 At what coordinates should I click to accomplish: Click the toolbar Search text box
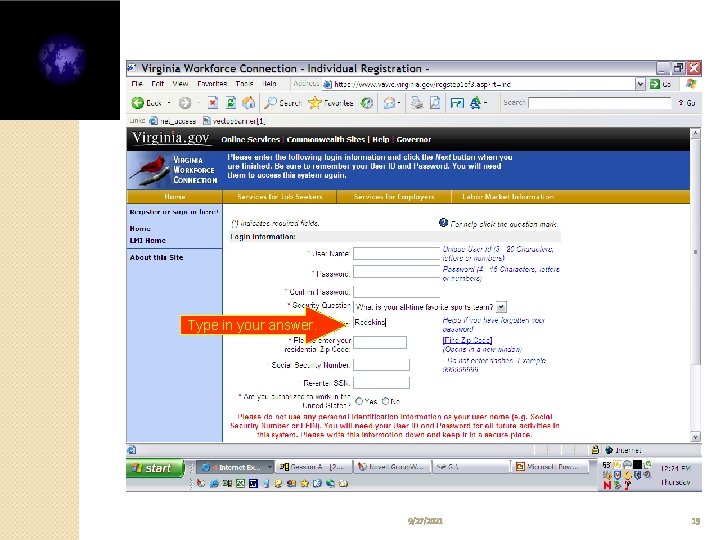point(599,103)
